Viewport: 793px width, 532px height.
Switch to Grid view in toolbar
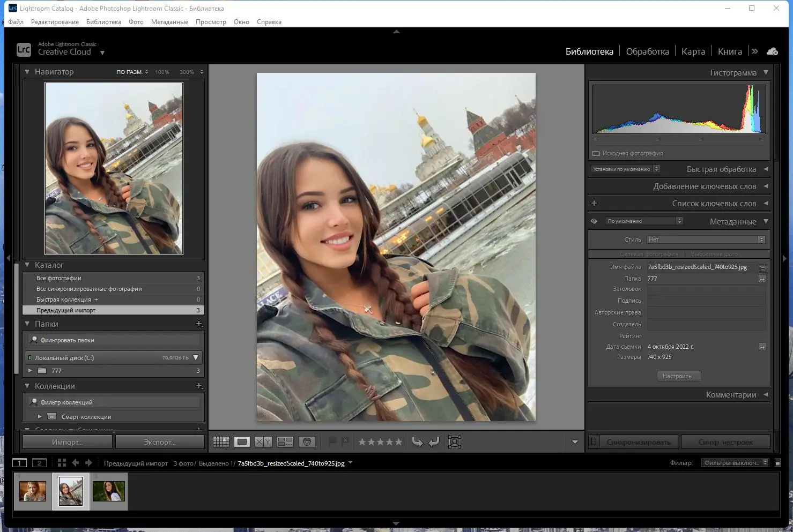pyautogui.click(x=221, y=442)
